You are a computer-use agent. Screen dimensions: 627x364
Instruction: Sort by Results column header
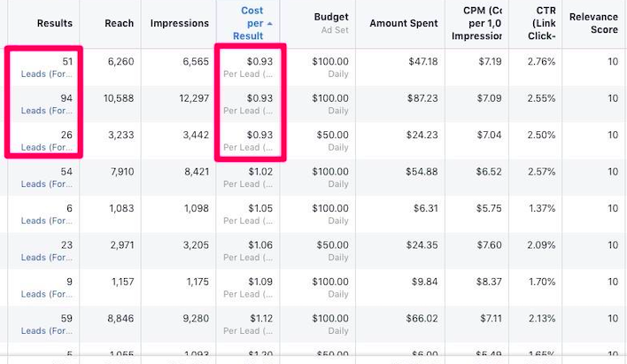tap(55, 23)
